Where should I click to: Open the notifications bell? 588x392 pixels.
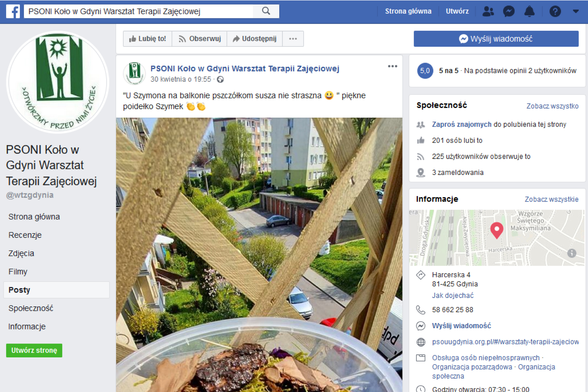tap(529, 11)
